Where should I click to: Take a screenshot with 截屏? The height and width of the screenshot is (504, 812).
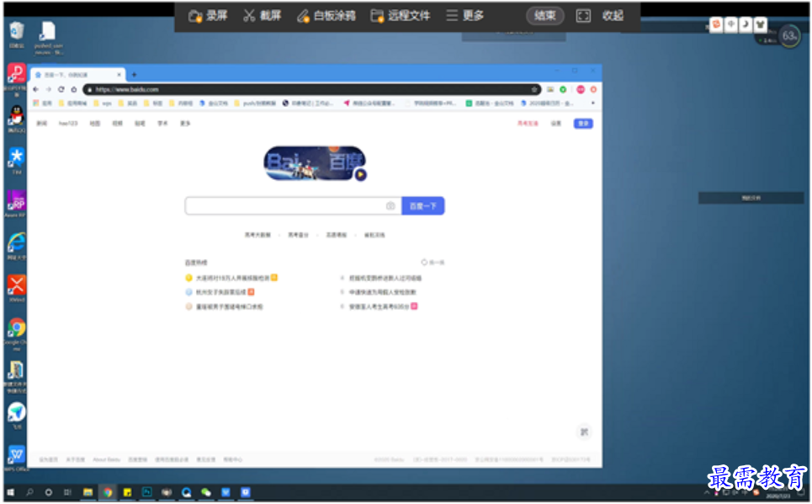262,15
